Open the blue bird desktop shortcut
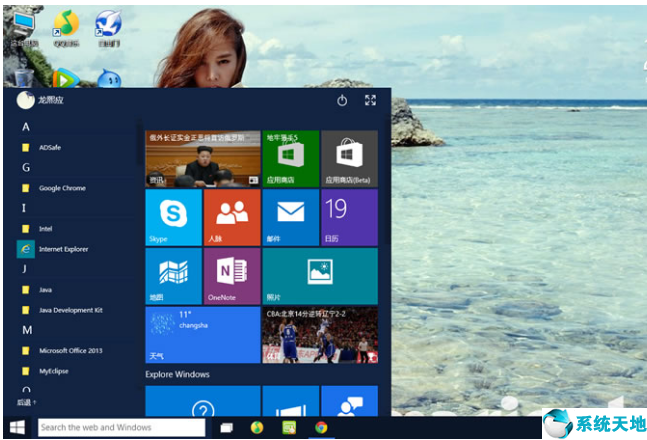The width and height of the screenshot is (647, 440). (109, 29)
